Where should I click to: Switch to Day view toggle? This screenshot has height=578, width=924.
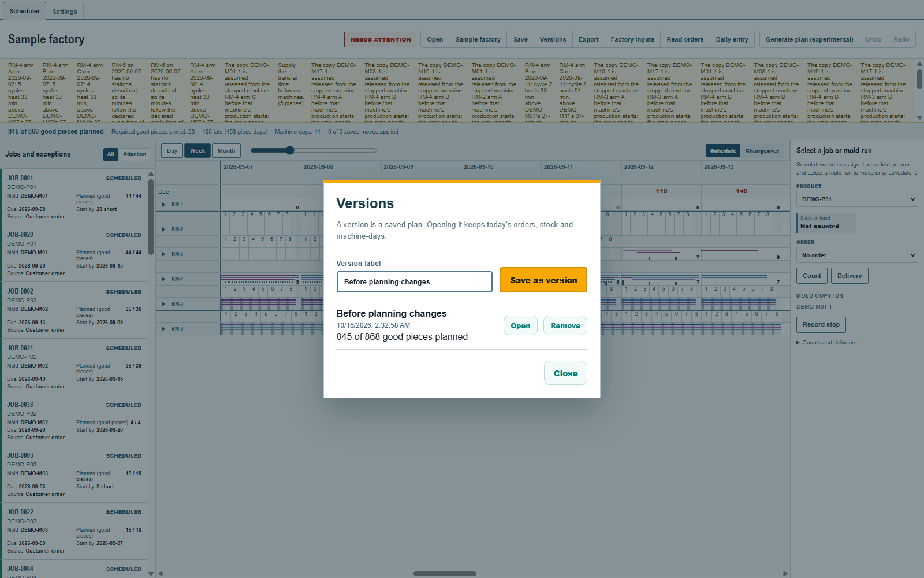click(172, 151)
